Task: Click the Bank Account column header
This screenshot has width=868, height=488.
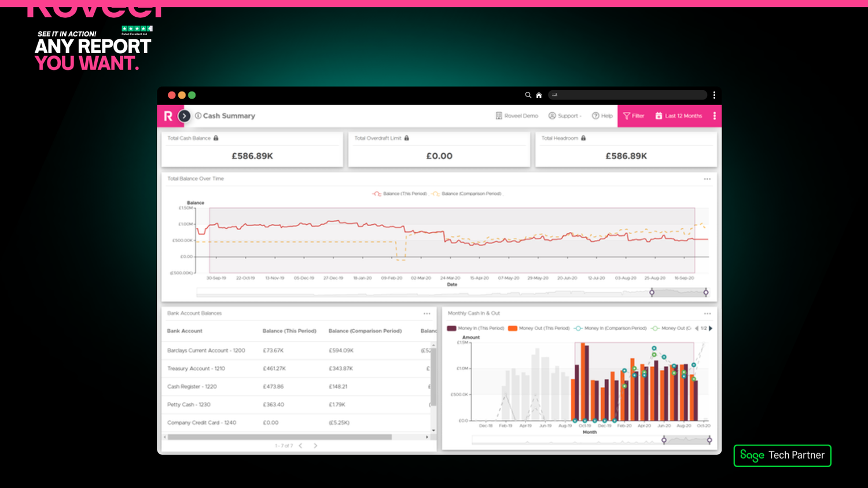Action: (185, 331)
